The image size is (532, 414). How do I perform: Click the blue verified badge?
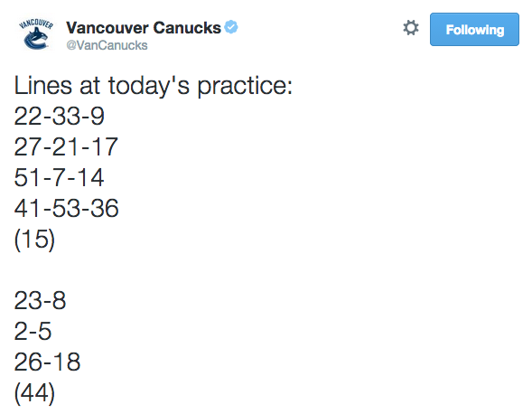pos(231,27)
